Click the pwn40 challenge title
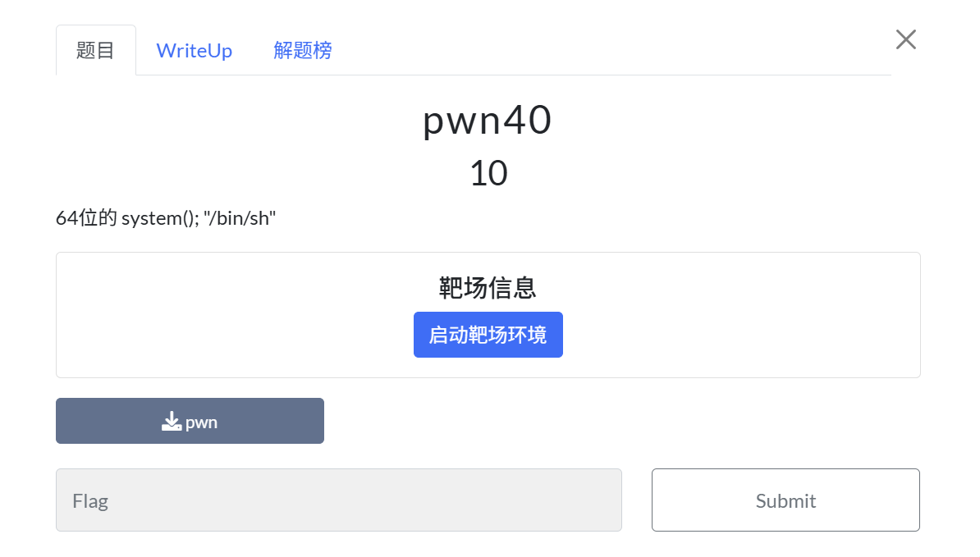The width and height of the screenshot is (980, 557). tap(488, 121)
